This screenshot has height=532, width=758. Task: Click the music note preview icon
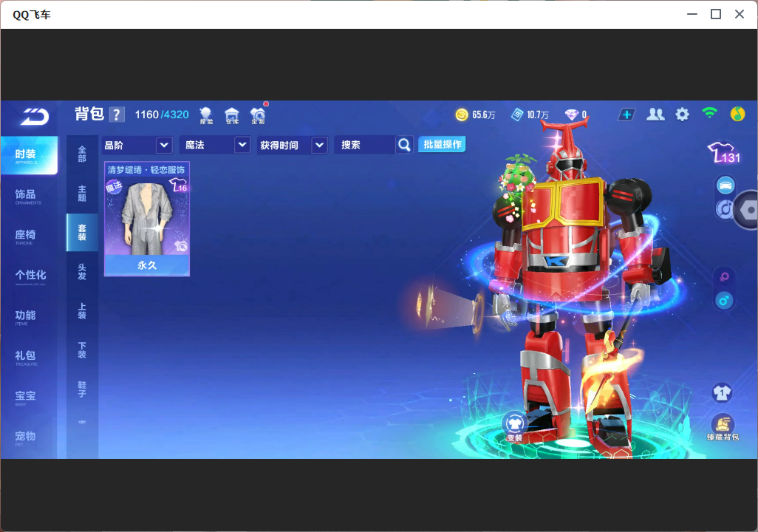tap(724, 209)
